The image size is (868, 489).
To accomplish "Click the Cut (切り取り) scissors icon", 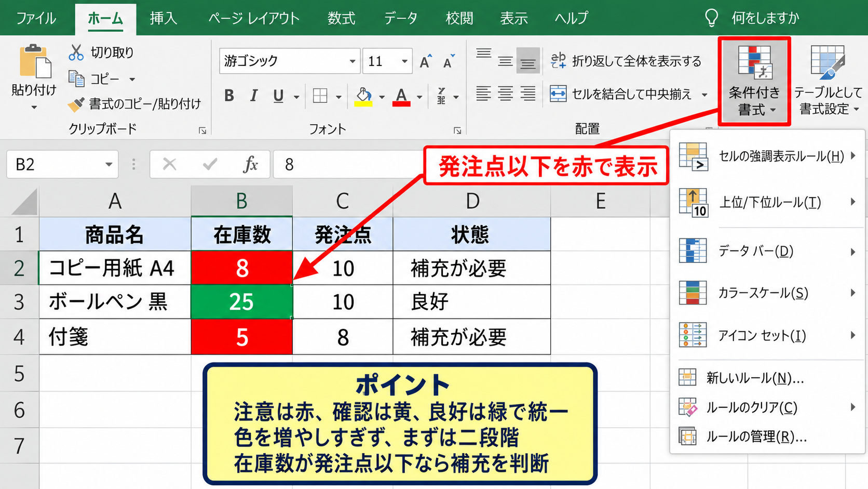I will click(76, 52).
